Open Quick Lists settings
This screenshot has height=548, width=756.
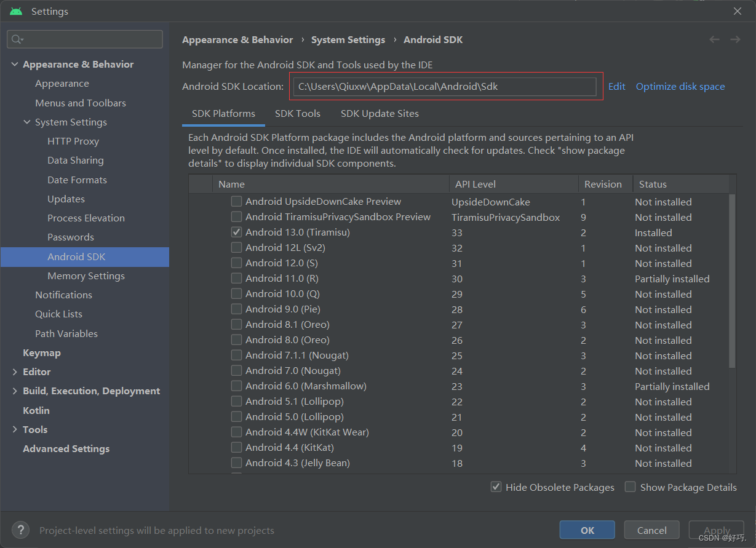tap(58, 314)
